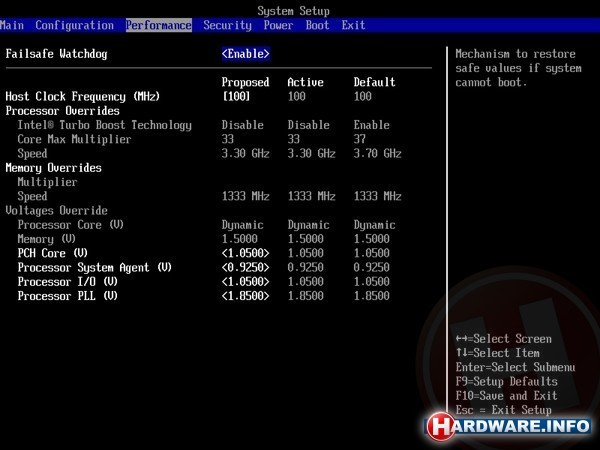Change Processor PLL proposed voltage 1.8500
Screen dimensions: 600x450
pyautogui.click(x=246, y=296)
